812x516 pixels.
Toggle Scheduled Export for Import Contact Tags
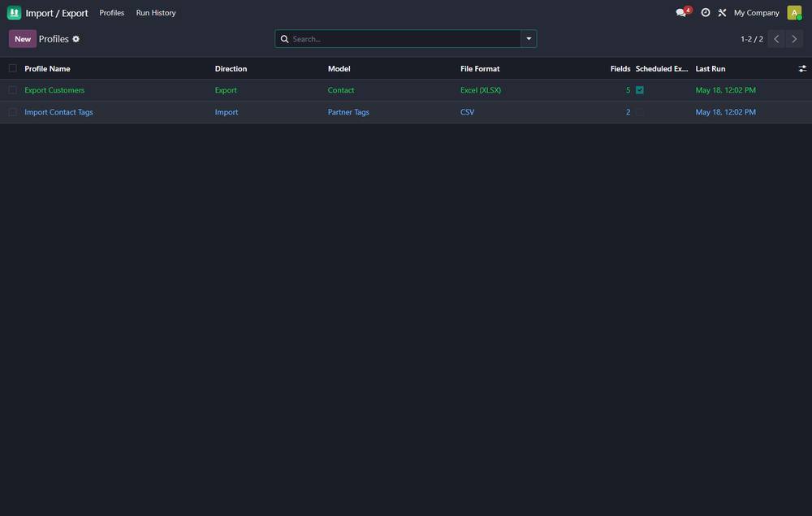click(640, 112)
